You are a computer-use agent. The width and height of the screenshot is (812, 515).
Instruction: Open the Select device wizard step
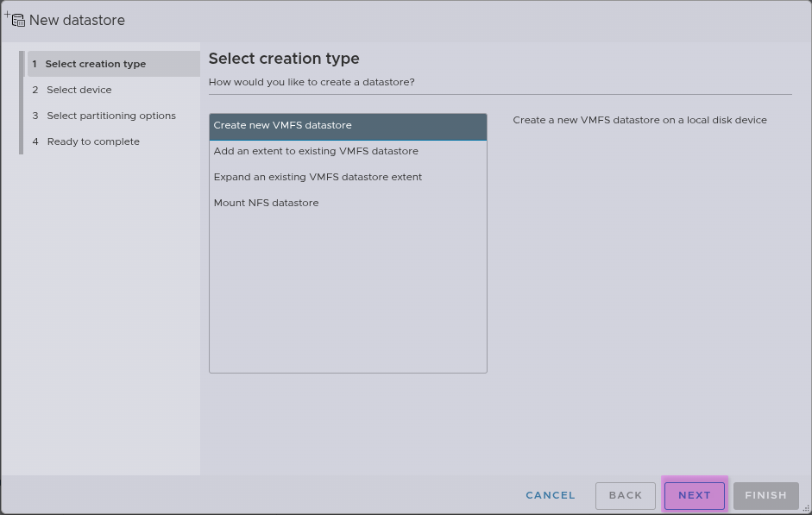(79, 90)
